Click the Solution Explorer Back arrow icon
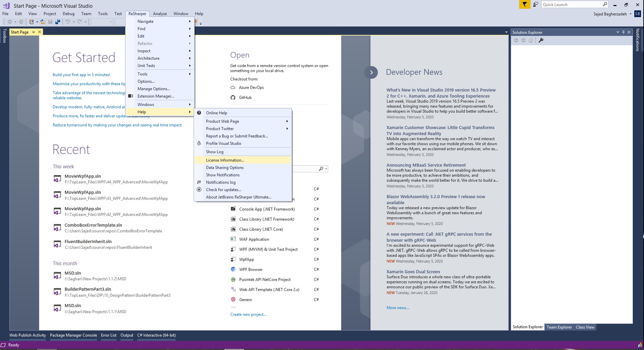 coord(516,40)
